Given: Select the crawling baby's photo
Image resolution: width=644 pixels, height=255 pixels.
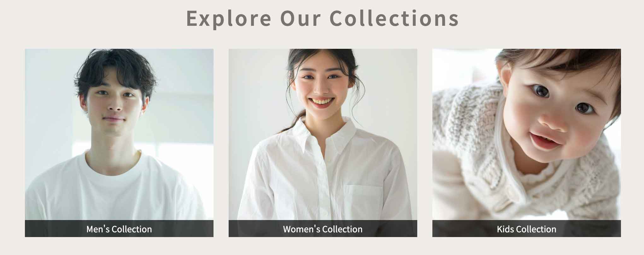Looking at the screenshot, I should (x=527, y=134).
